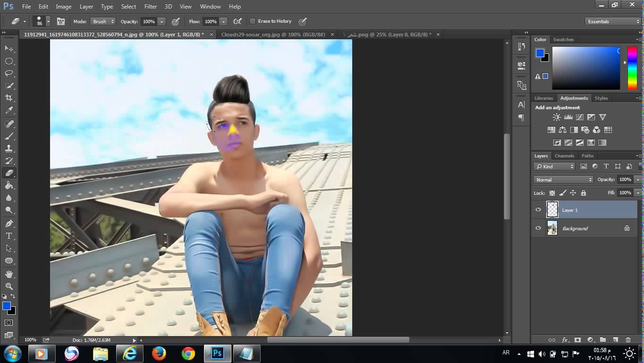This screenshot has width=644, height=363.
Task: Select the History Brush tool
Action: click(x=9, y=161)
